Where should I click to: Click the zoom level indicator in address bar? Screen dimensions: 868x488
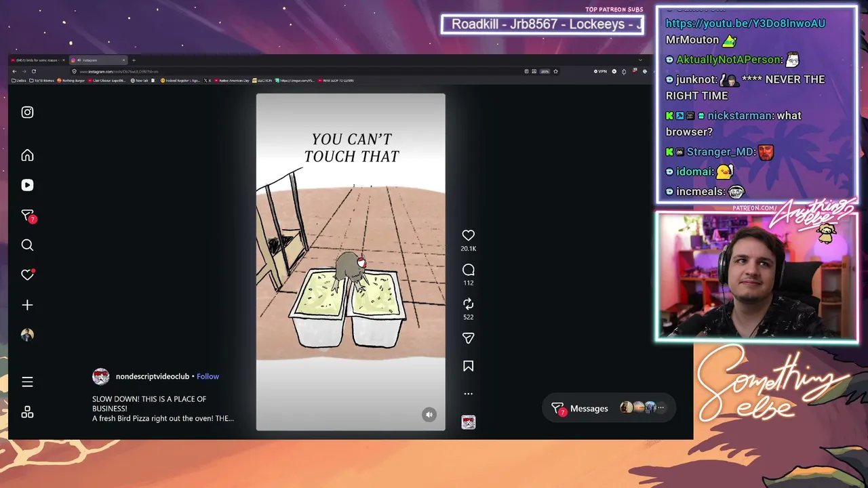click(x=544, y=71)
